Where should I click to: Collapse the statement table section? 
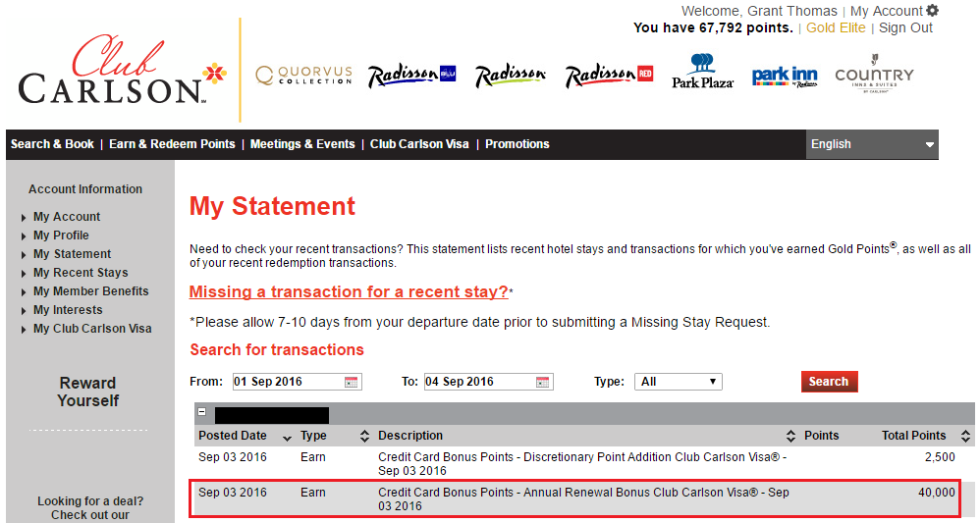coord(202,414)
